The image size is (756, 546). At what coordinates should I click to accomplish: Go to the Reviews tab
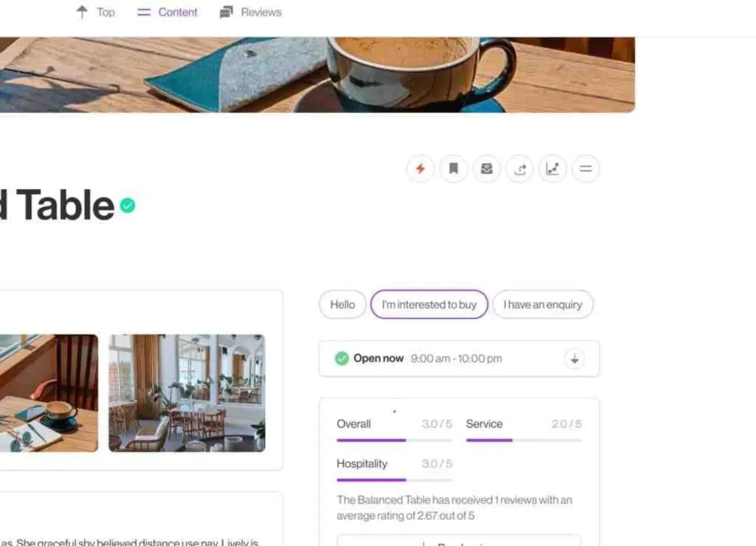251,12
